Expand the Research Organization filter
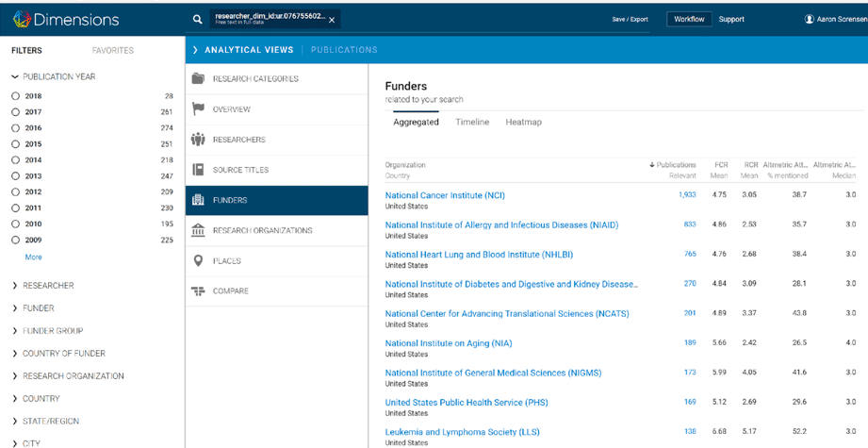The height and width of the screenshot is (448, 868). click(15, 376)
